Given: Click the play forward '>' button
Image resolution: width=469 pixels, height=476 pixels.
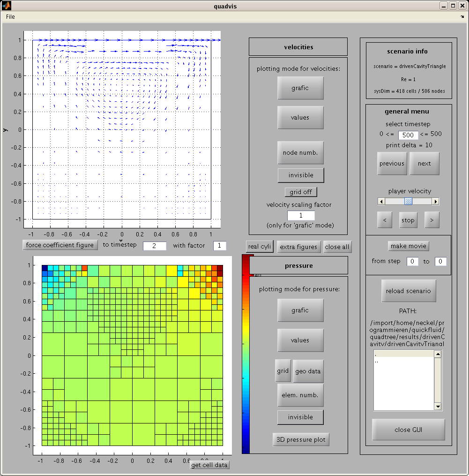Looking at the screenshot, I should pyautogui.click(x=432, y=220).
